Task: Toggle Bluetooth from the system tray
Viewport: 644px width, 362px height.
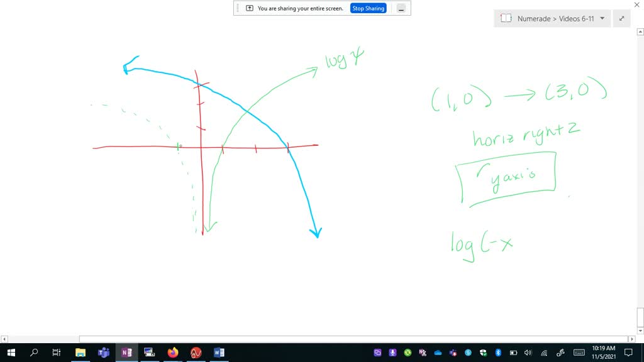Action: [x=498, y=353]
